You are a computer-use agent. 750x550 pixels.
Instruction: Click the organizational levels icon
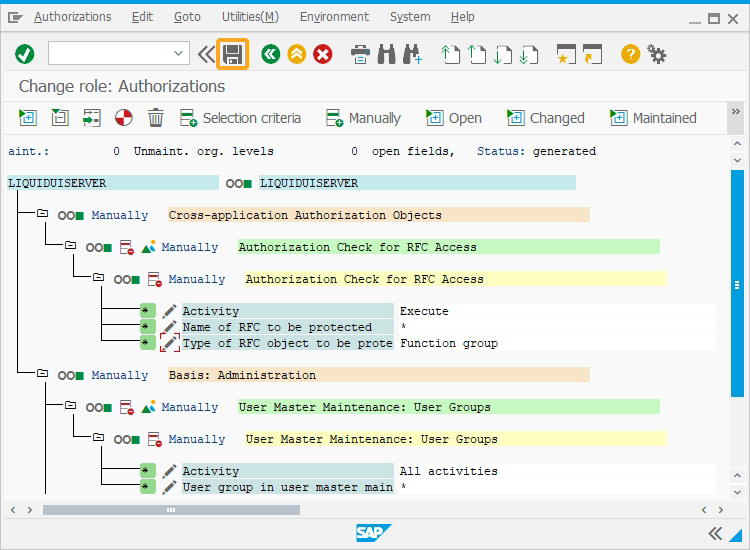(91, 118)
